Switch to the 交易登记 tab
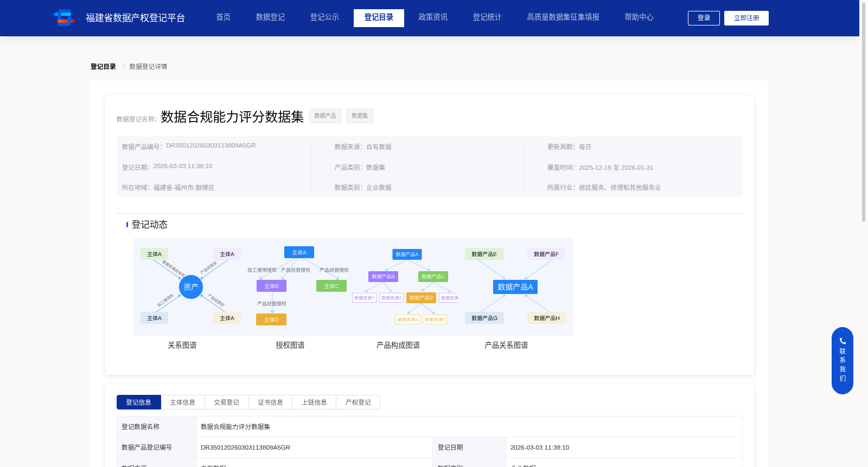 (x=227, y=402)
